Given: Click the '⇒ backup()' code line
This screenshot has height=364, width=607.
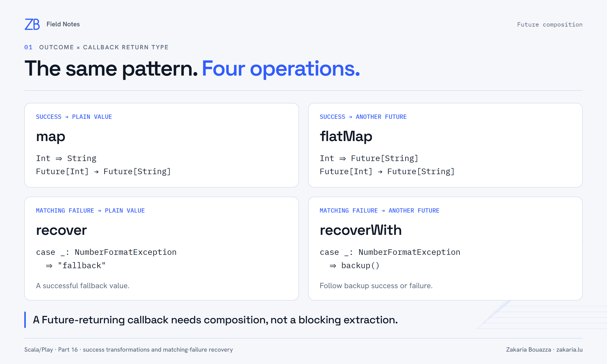Looking at the screenshot, I should pos(354,266).
